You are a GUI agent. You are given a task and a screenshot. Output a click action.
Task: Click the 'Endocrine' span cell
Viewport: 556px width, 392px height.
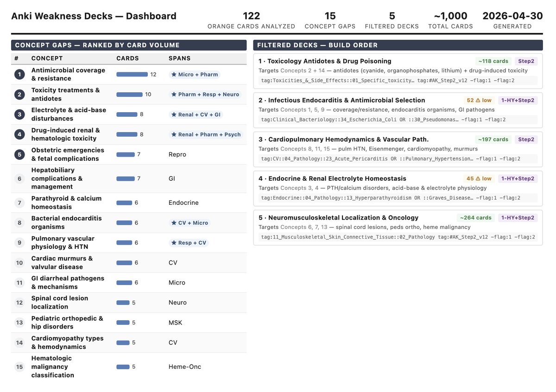point(183,202)
